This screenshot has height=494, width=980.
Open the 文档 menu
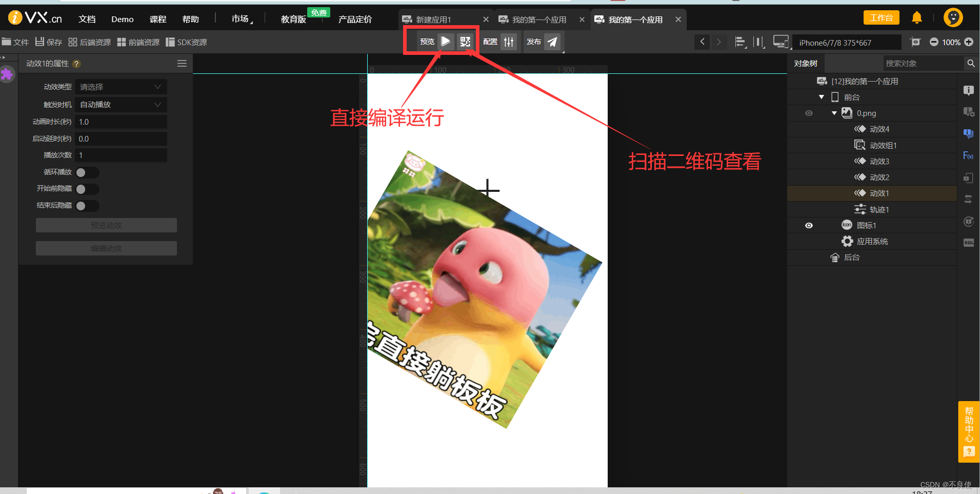(x=87, y=19)
